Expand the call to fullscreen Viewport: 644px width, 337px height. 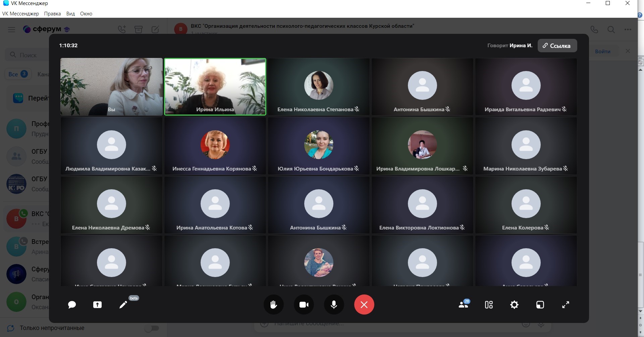(566, 305)
